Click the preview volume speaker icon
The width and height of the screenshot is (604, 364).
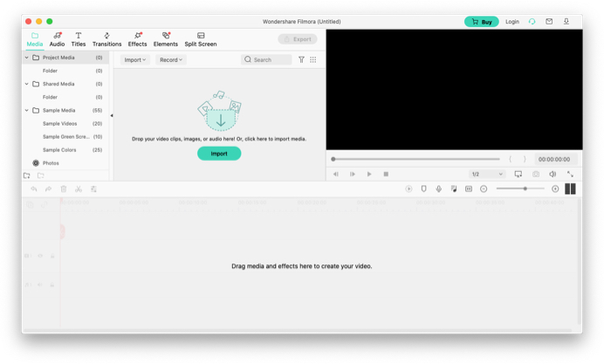(553, 174)
